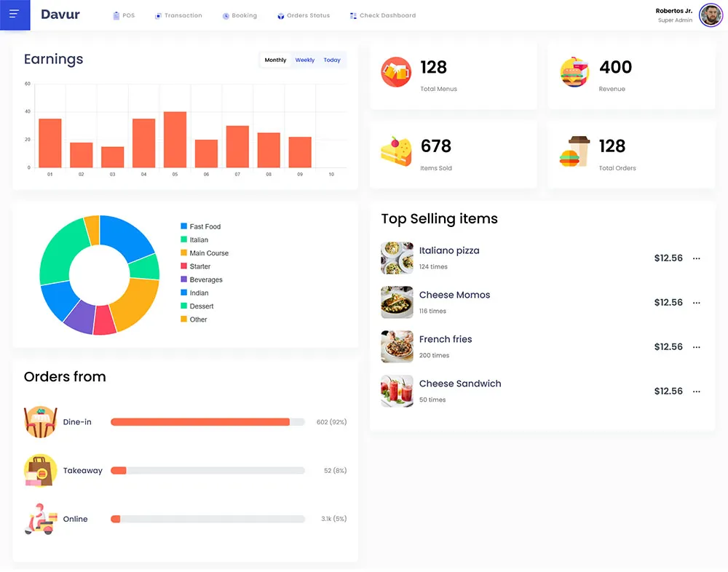Open the Cheese Sandwich thumbnail

tap(397, 391)
